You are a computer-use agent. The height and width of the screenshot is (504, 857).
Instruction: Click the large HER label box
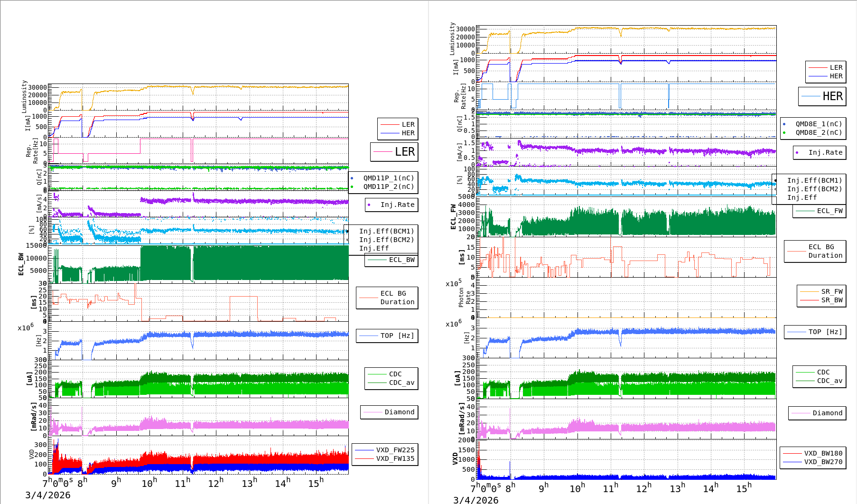click(x=822, y=96)
